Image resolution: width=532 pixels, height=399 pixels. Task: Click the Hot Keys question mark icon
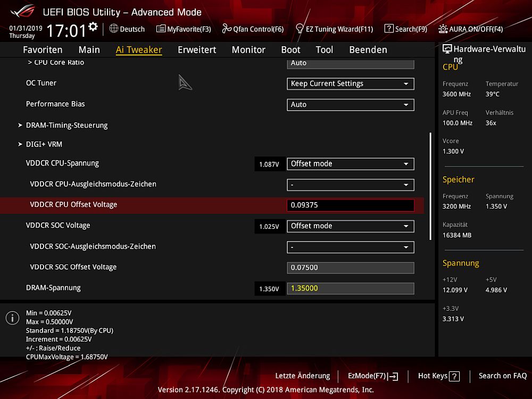pyautogui.click(x=454, y=376)
